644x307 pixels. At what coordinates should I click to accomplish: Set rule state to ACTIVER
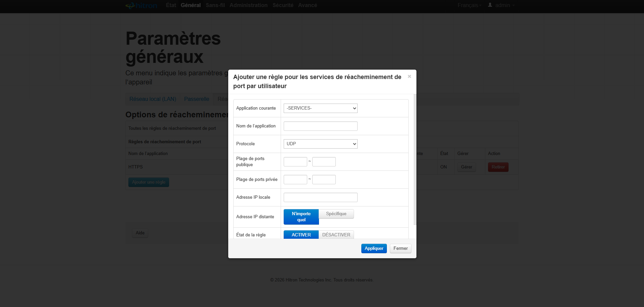tap(301, 235)
